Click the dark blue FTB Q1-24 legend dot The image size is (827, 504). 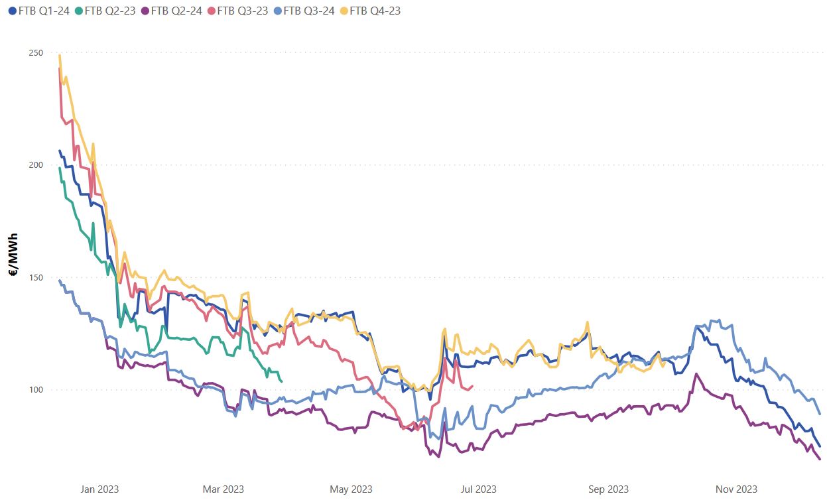(x=12, y=11)
